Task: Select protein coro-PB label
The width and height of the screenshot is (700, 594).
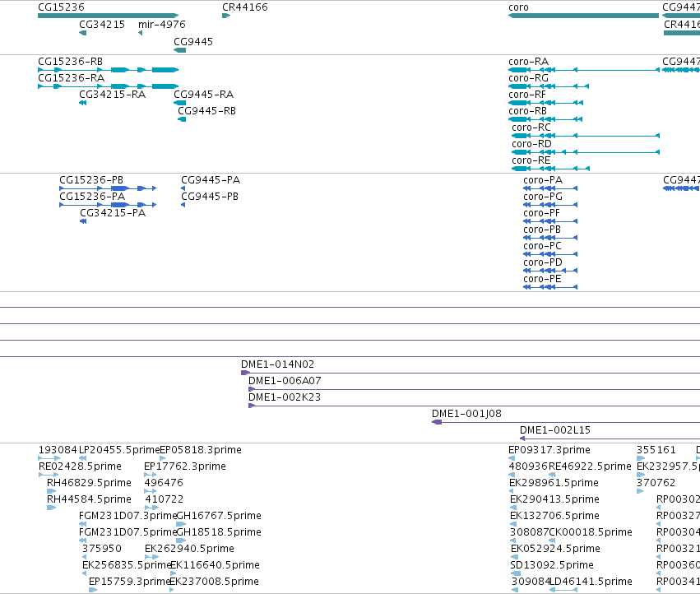Action: (542, 230)
